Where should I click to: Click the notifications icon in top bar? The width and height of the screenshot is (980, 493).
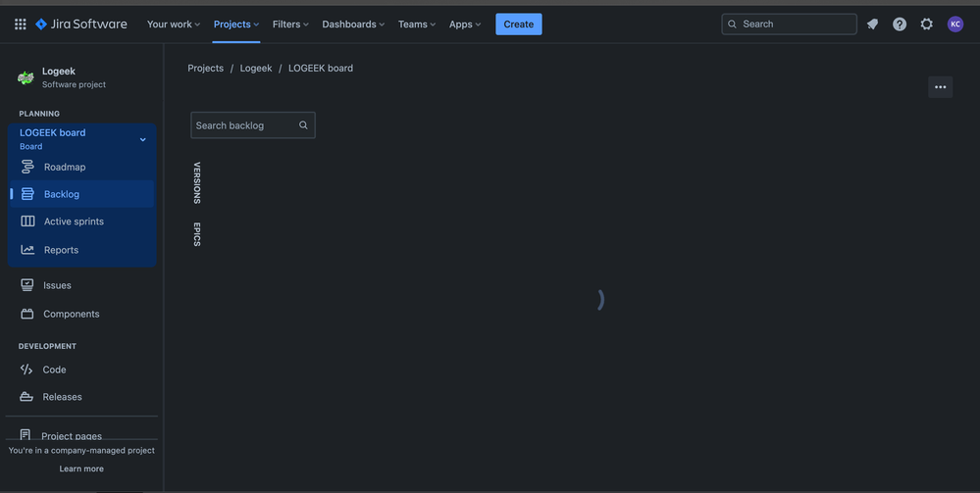click(872, 25)
